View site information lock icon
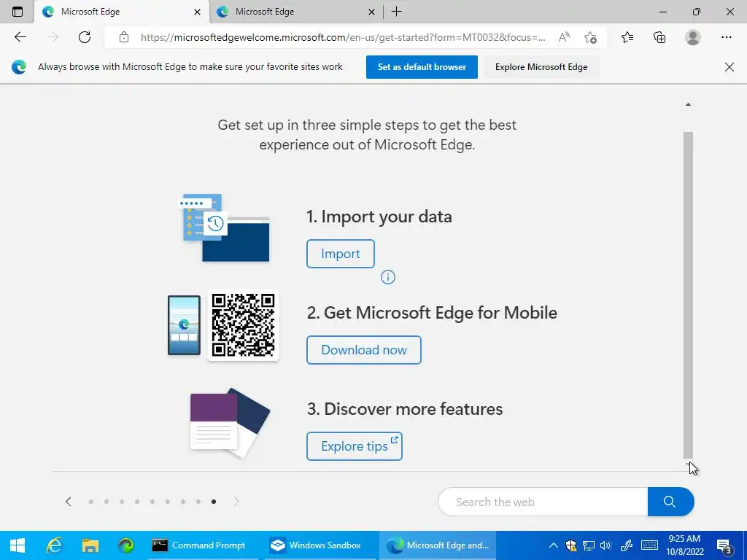This screenshot has width=747, height=560. click(x=124, y=37)
